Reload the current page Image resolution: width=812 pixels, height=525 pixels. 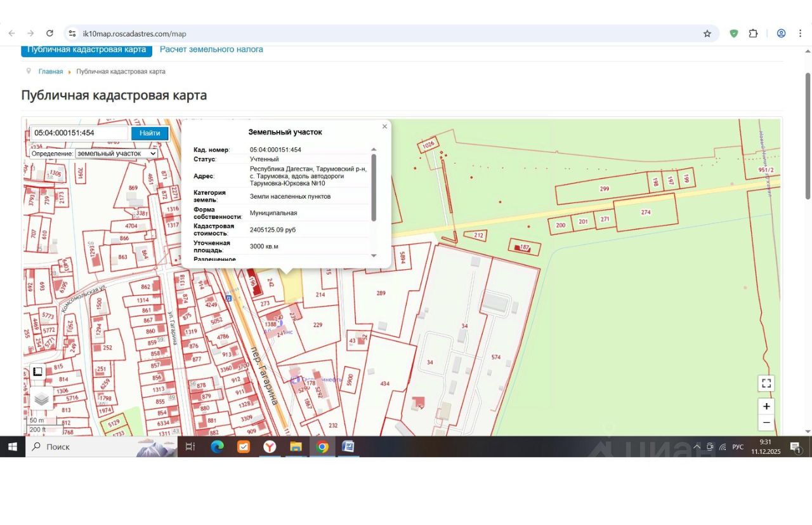click(x=49, y=34)
